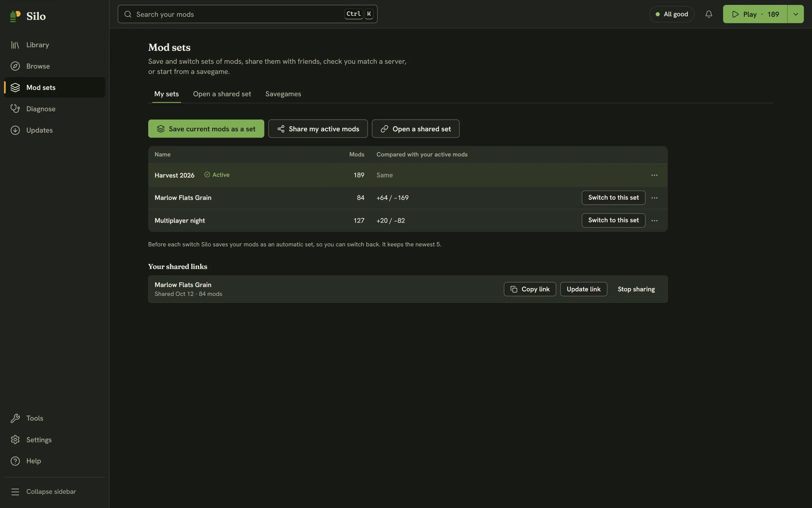Click Stop sharing
Image resolution: width=812 pixels, height=508 pixels.
coord(636,289)
